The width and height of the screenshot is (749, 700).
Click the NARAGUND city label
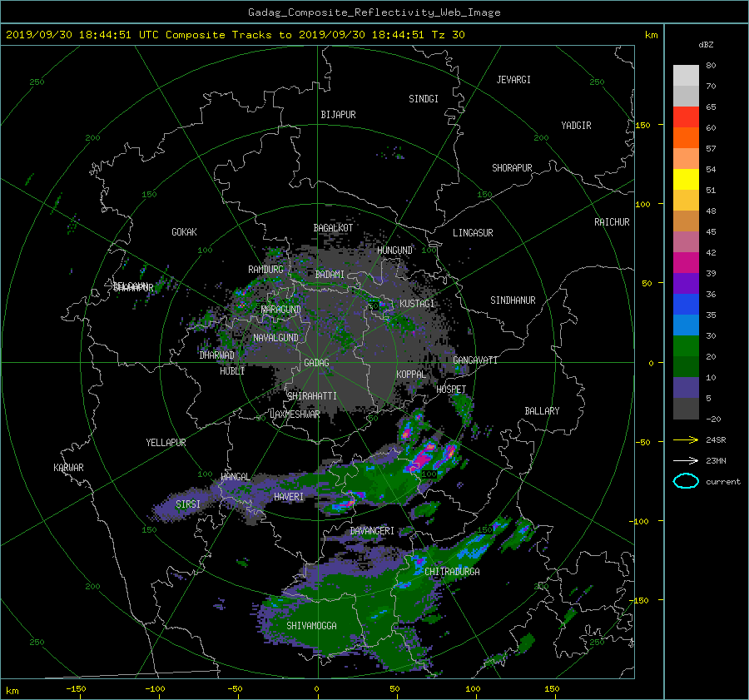click(281, 309)
